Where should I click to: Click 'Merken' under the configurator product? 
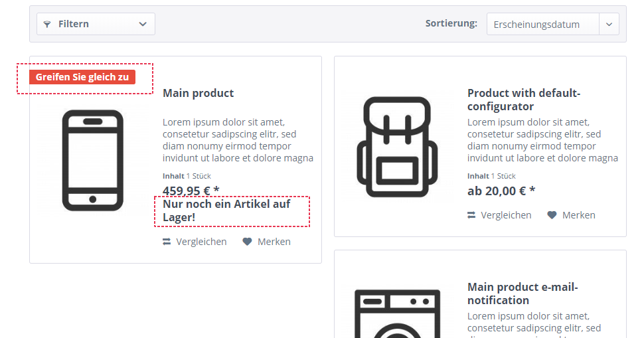(579, 215)
